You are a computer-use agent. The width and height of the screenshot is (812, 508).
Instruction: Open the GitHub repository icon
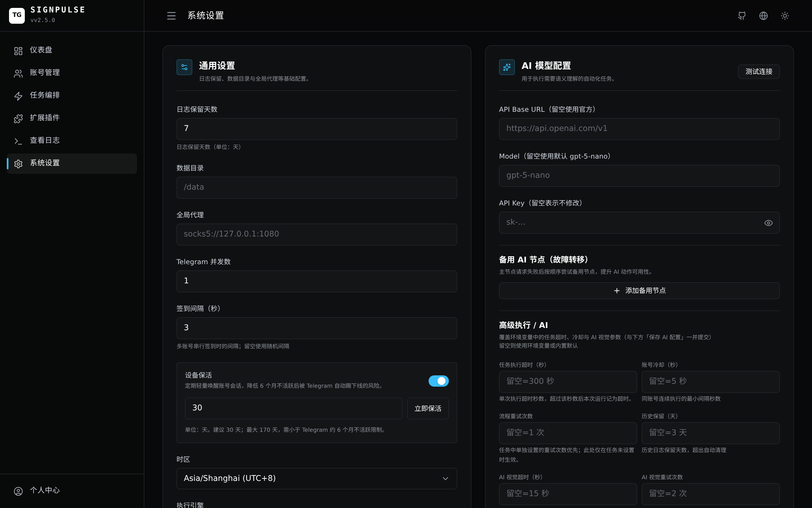(x=742, y=16)
